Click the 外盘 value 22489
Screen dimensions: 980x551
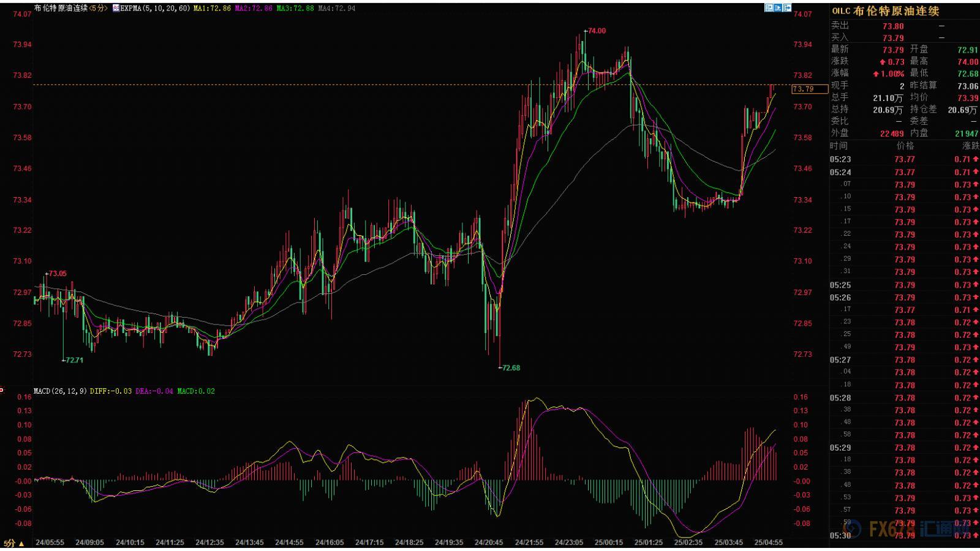[x=892, y=133]
